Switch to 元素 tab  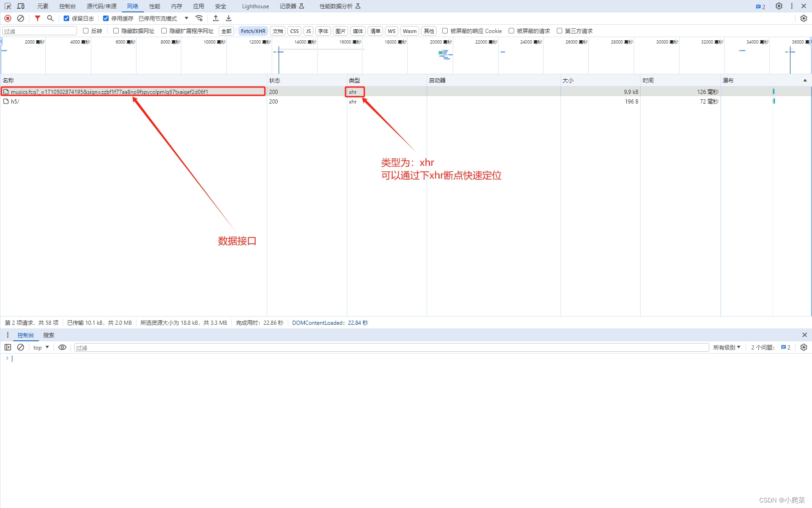click(43, 6)
